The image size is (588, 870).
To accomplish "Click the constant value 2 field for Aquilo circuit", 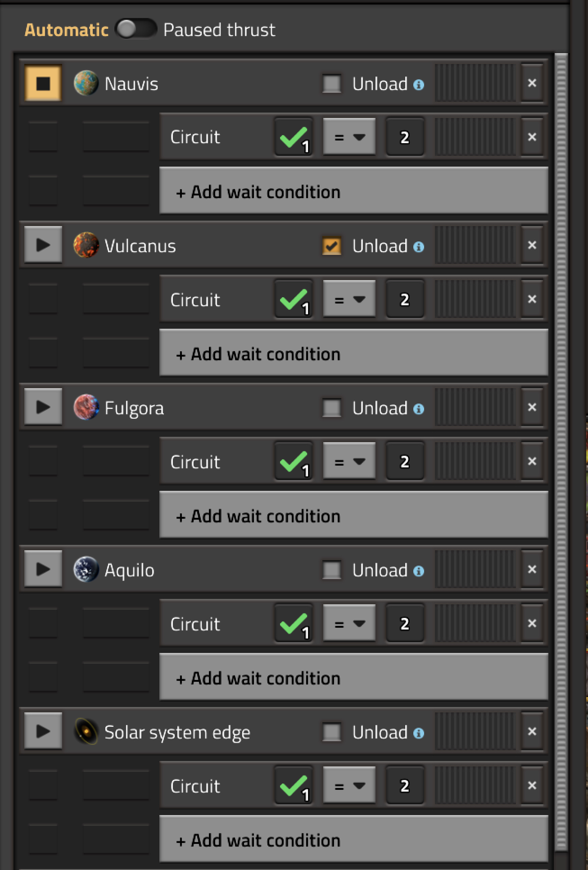I will [x=405, y=623].
